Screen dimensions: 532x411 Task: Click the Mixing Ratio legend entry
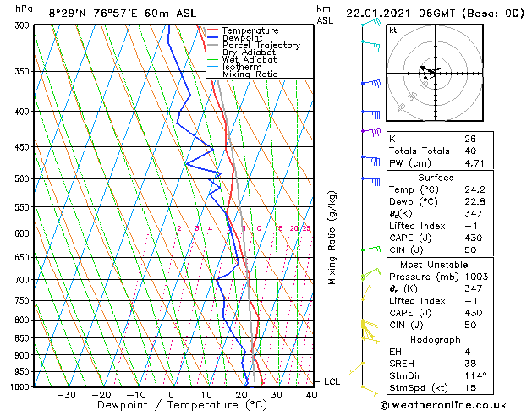pyautogui.click(x=243, y=74)
